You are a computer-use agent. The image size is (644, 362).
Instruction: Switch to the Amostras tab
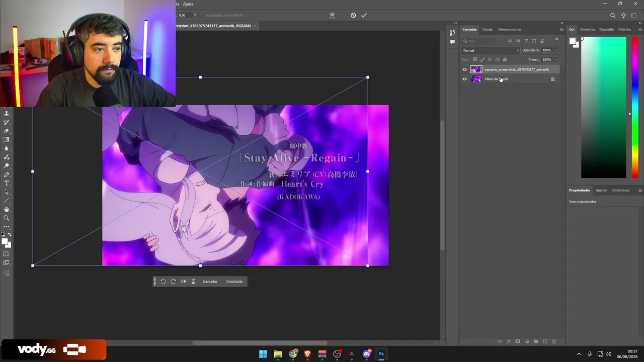pyautogui.click(x=588, y=29)
